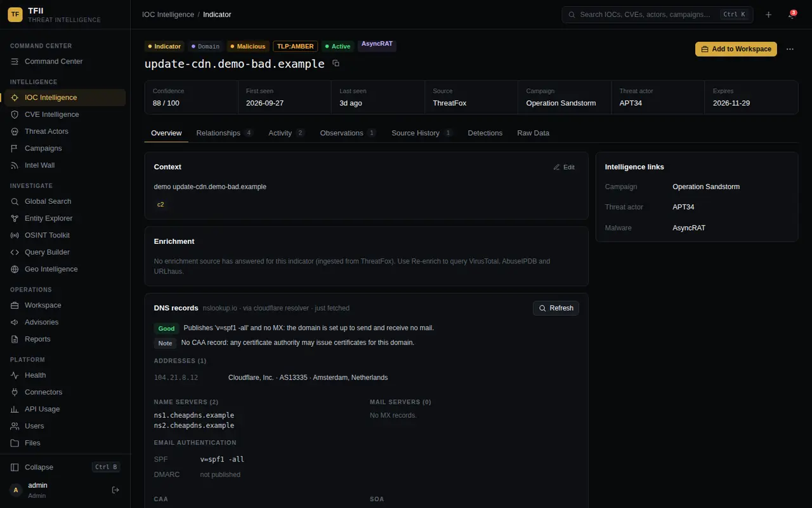812x508 pixels.
Task: Click the plus icon in top bar
Action: pyautogui.click(x=768, y=15)
